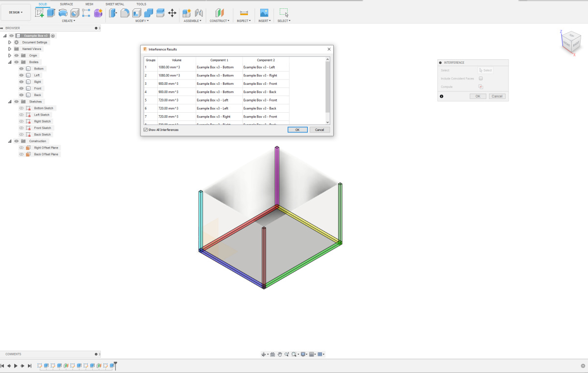Click OK in the Interference panel
Image resolution: width=588 pixels, height=373 pixels.
click(478, 97)
